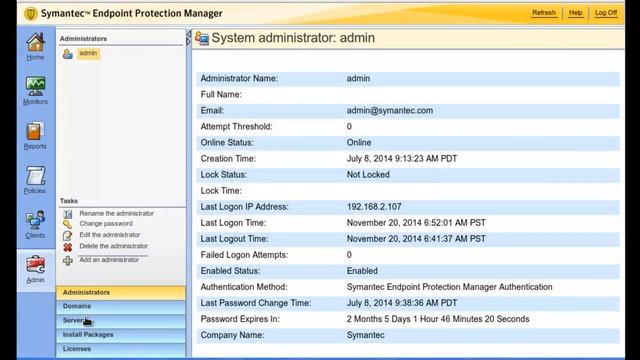Click the Log Off link
The width and height of the screenshot is (640, 360).
606,13
